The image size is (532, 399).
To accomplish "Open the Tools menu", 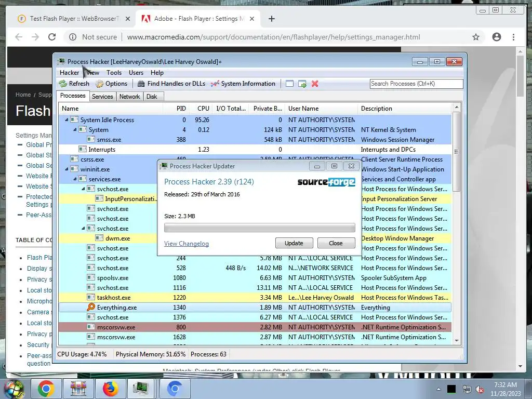I will coord(114,73).
